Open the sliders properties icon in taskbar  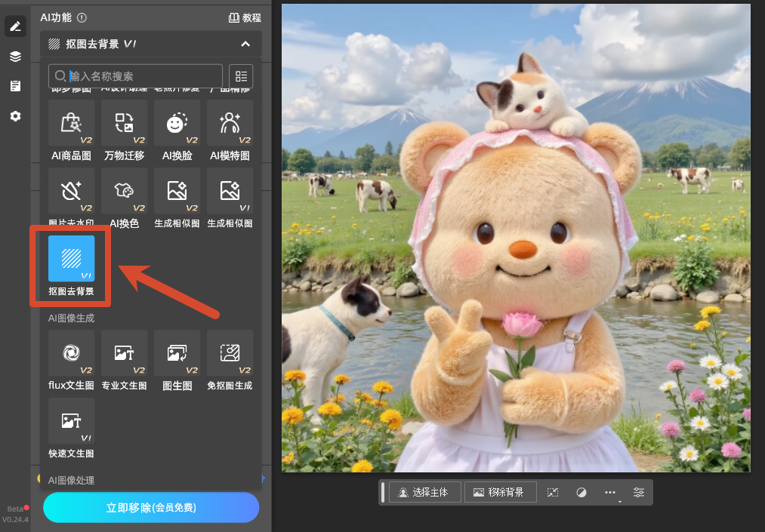639,493
